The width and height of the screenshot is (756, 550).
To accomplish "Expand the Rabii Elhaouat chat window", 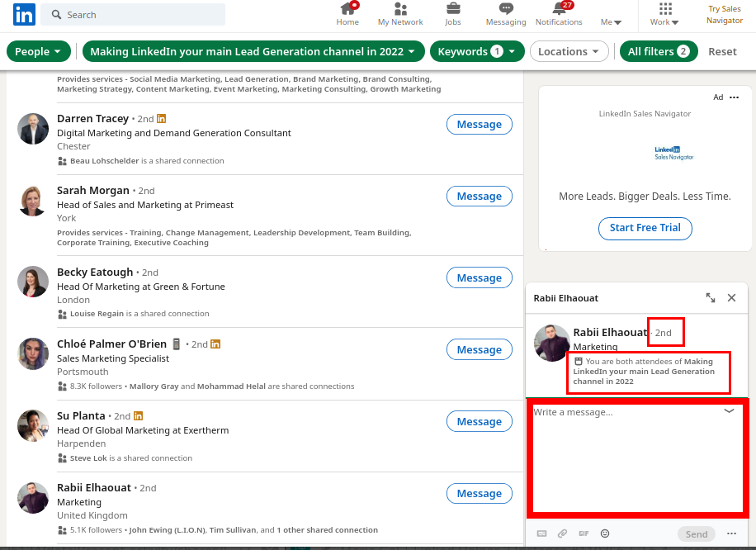I will (x=711, y=297).
